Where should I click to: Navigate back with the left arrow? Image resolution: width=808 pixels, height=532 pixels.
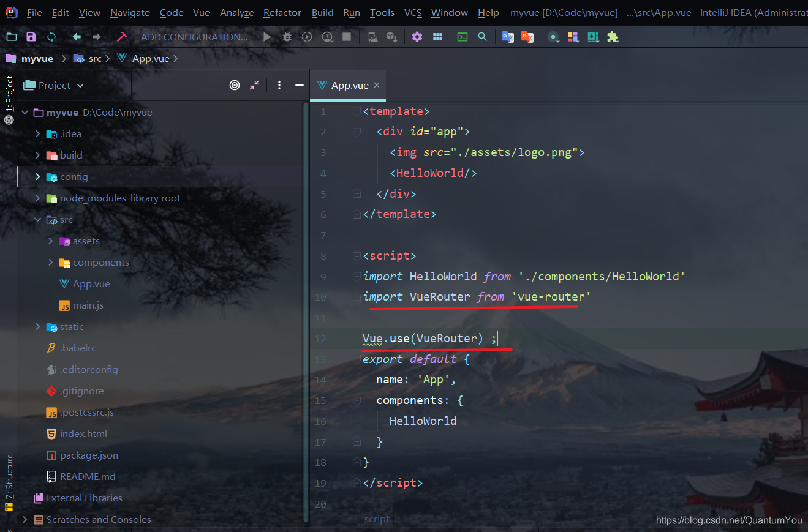[77, 37]
